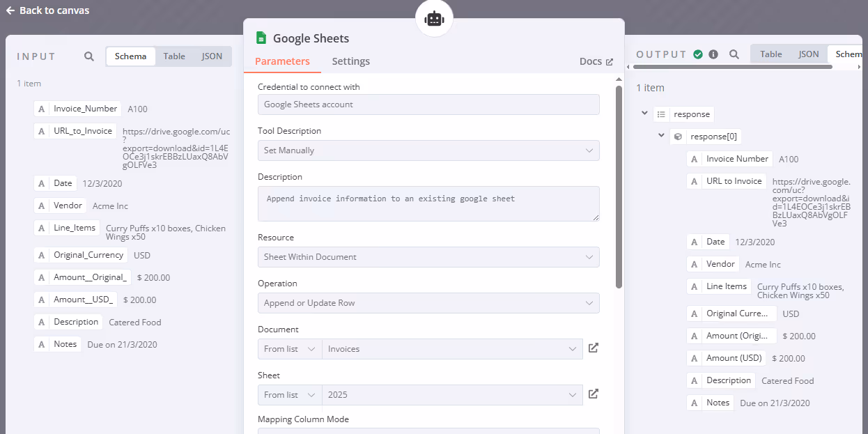Open the Resource dropdown

point(428,257)
